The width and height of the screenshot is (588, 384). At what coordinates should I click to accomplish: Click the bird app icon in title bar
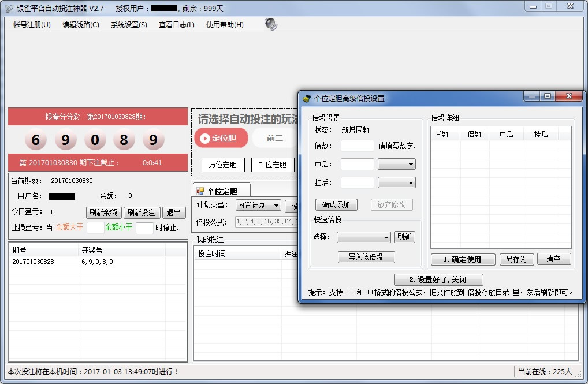(x=9, y=8)
